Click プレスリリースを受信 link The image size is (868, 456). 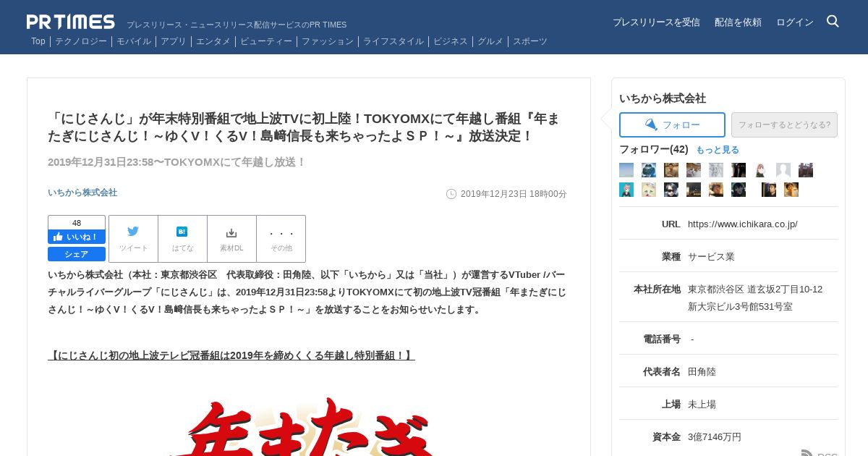[656, 22]
